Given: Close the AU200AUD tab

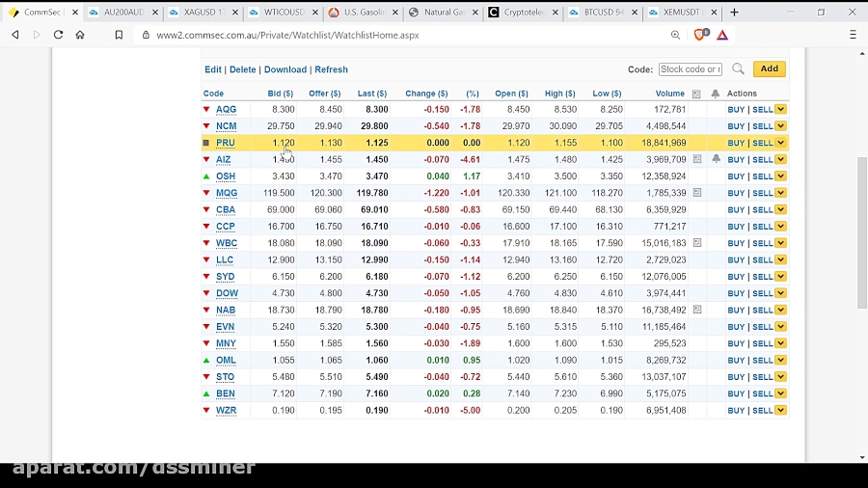Looking at the screenshot, I should coord(155,13).
